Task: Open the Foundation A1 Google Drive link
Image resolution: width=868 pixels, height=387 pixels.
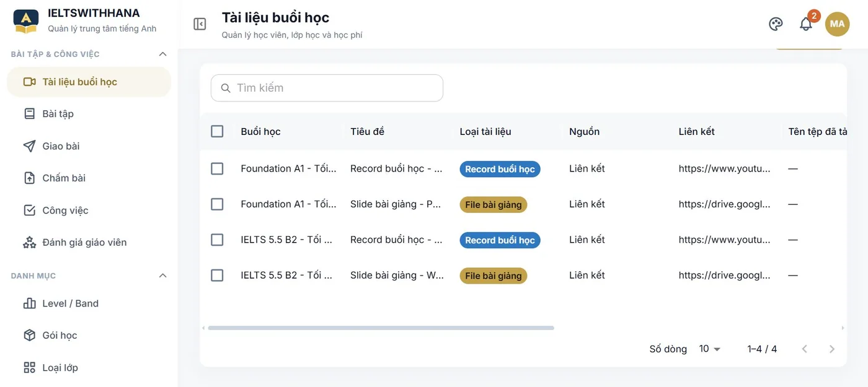Action: pyautogui.click(x=724, y=204)
